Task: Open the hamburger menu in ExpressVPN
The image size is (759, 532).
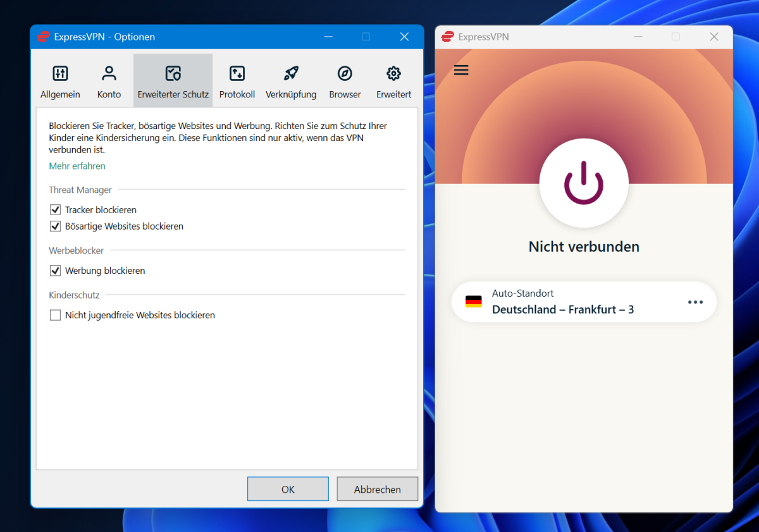Action: pyautogui.click(x=461, y=70)
